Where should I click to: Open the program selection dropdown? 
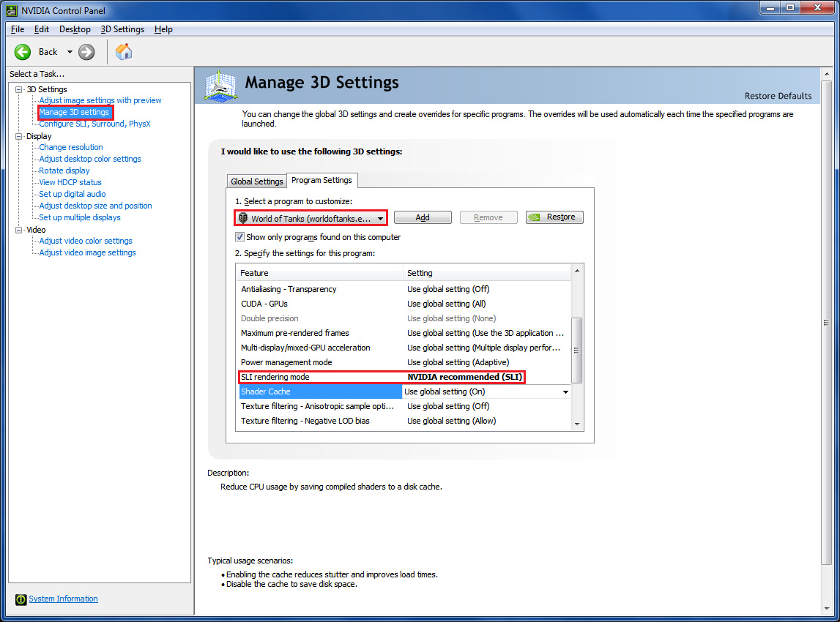pyautogui.click(x=380, y=218)
